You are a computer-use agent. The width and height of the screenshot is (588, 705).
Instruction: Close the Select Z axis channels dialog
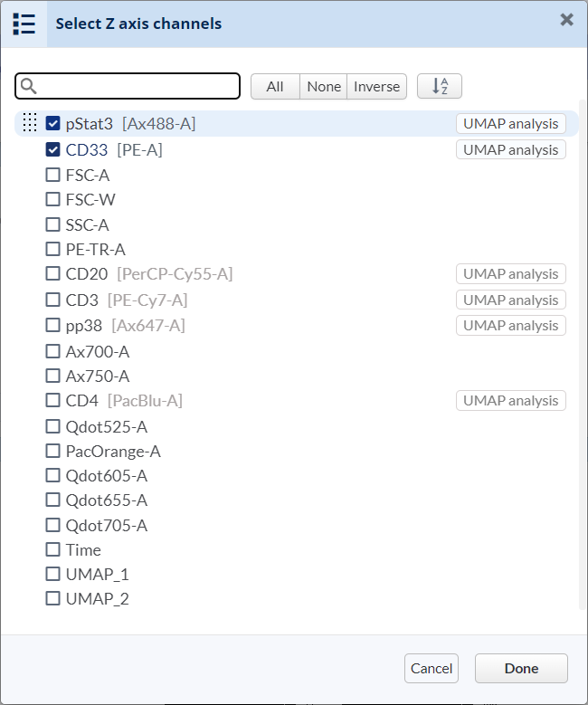566,20
